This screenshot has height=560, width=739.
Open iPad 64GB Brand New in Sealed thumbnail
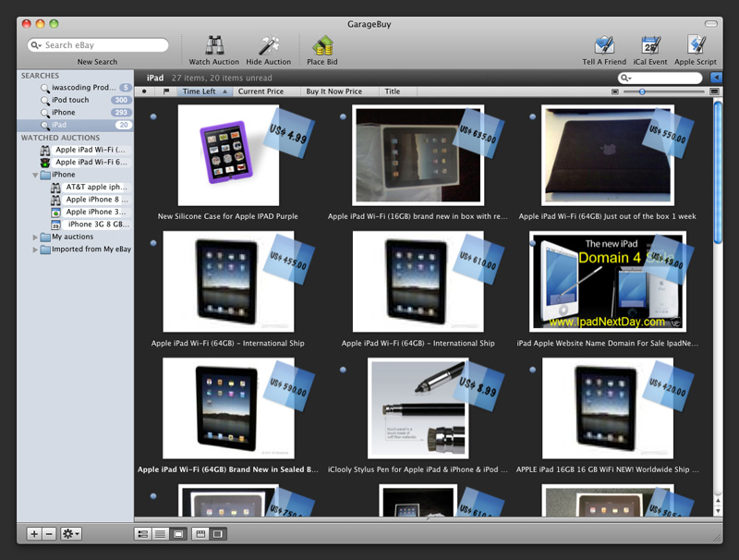coord(228,408)
